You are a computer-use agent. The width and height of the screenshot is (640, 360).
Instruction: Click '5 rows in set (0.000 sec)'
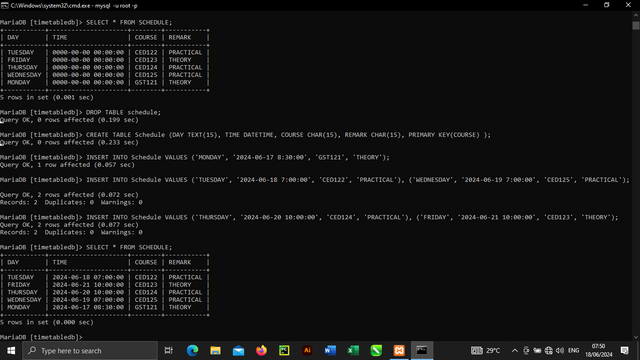[x=47, y=322]
